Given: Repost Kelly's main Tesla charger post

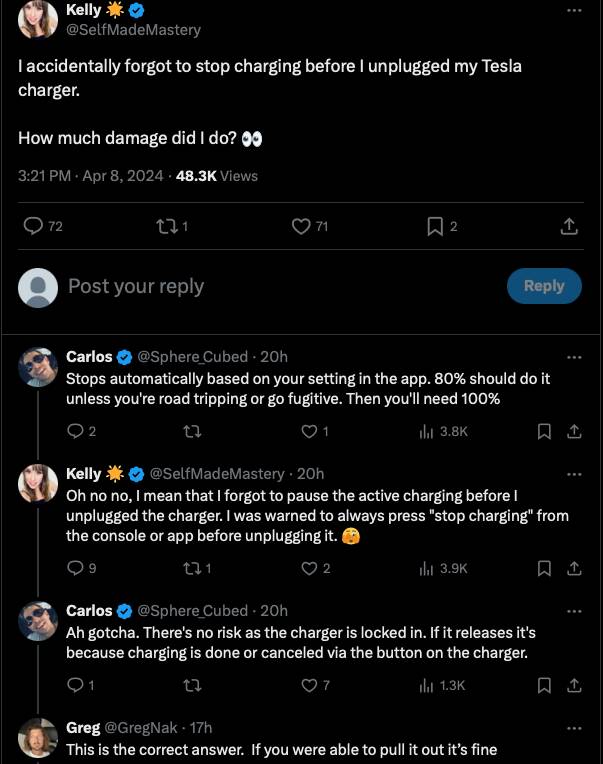Looking at the screenshot, I should pos(165,227).
